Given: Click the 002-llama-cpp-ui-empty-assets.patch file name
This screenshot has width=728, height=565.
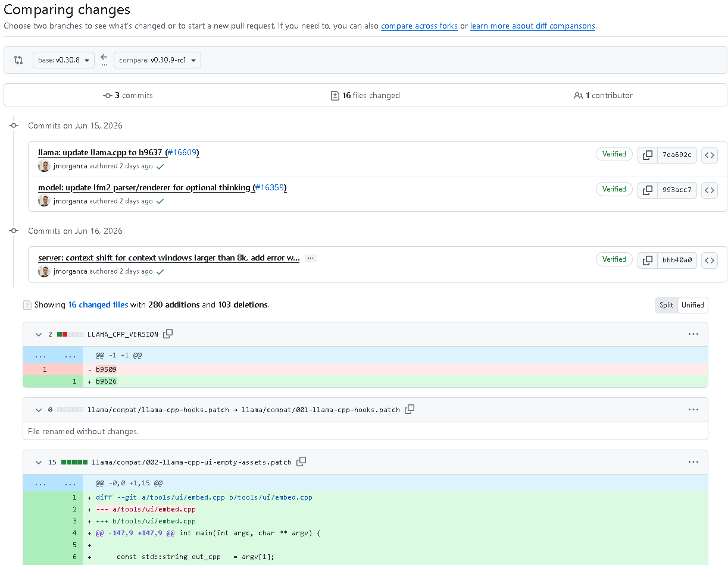Looking at the screenshot, I should 192,462.
